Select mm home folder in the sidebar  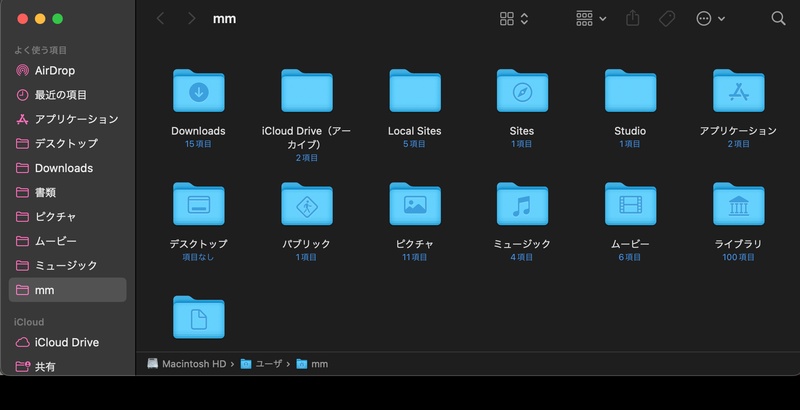tap(67, 290)
